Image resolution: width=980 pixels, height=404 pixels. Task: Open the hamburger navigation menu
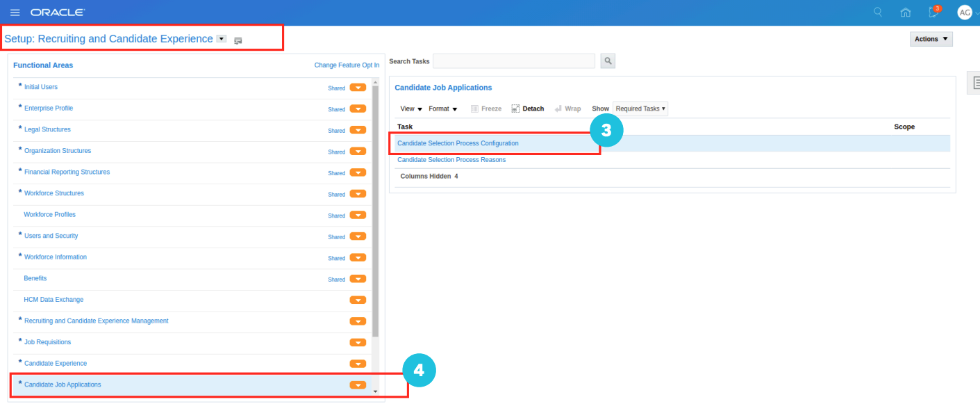pyautogui.click(x=15, y=13)
